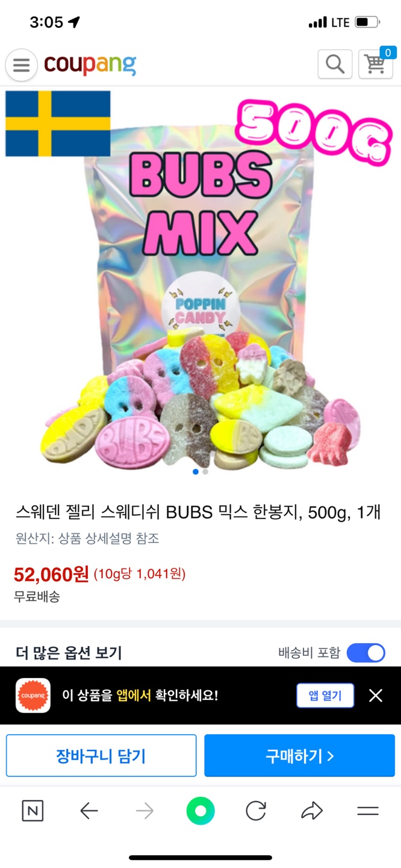Tap the 앱 열기 button
Image resolution: width=401 pixels, height=868 pixels.
325,696
